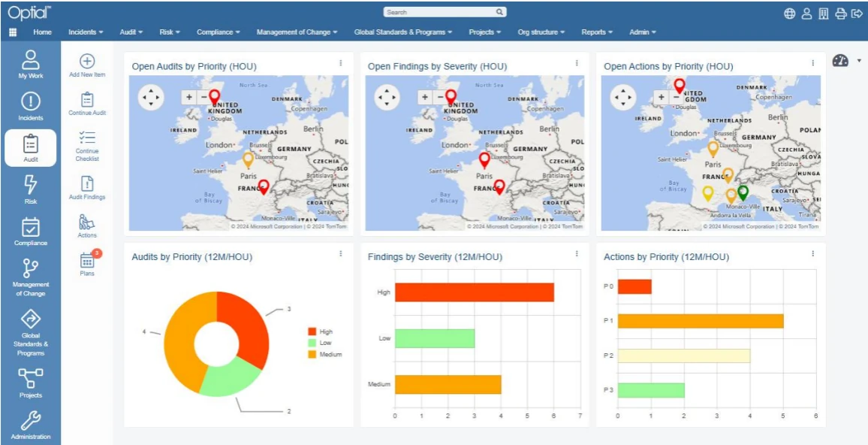Click pan control on Open Actions map

pos(623,98)
